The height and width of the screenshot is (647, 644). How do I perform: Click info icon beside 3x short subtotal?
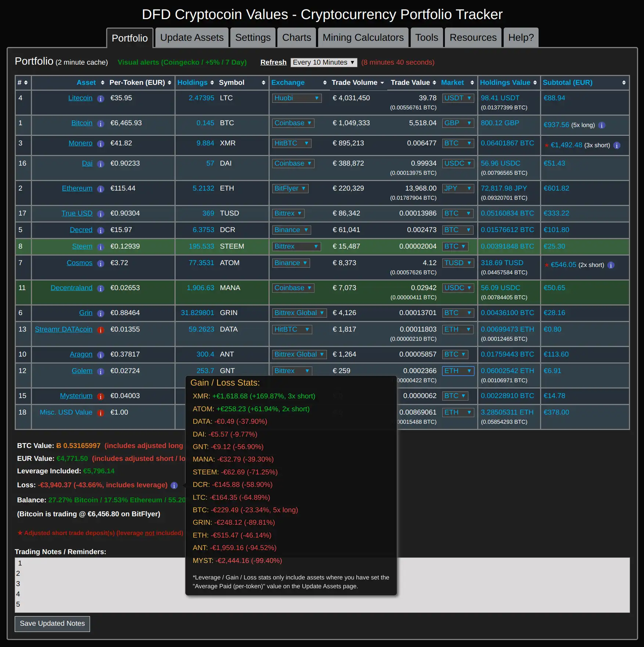[617, 145]
